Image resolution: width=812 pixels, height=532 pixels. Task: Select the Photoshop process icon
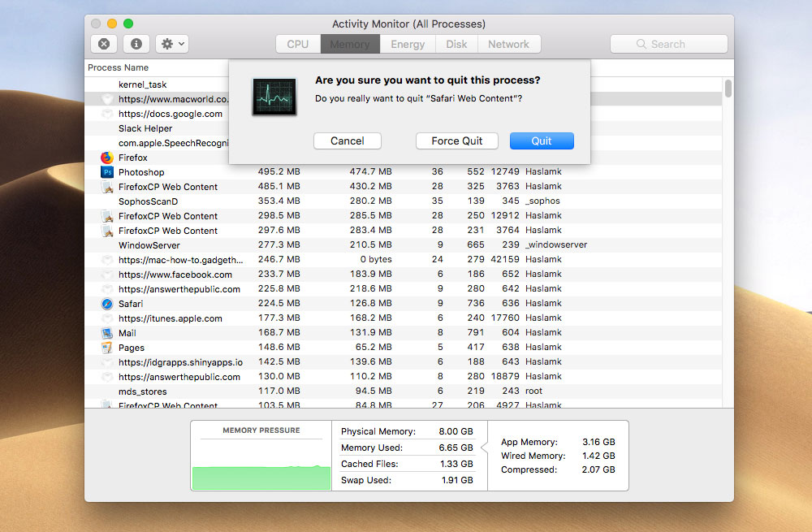pos(107,172)
